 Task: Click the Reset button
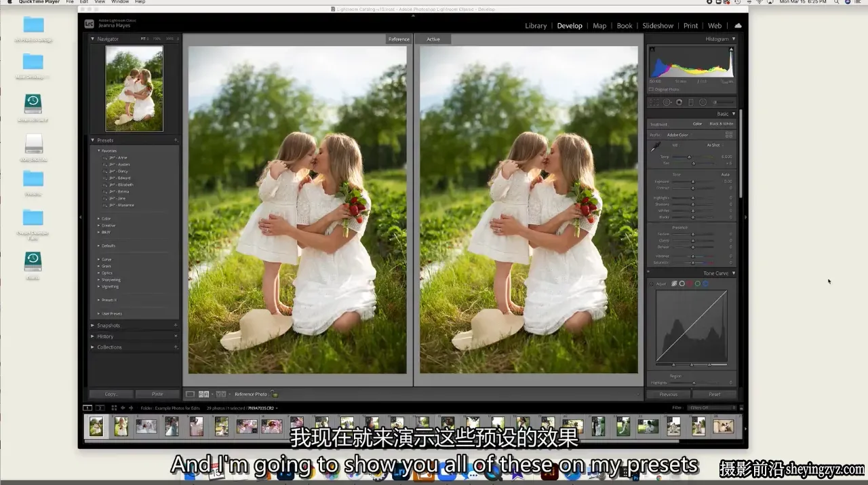[715, 394]
